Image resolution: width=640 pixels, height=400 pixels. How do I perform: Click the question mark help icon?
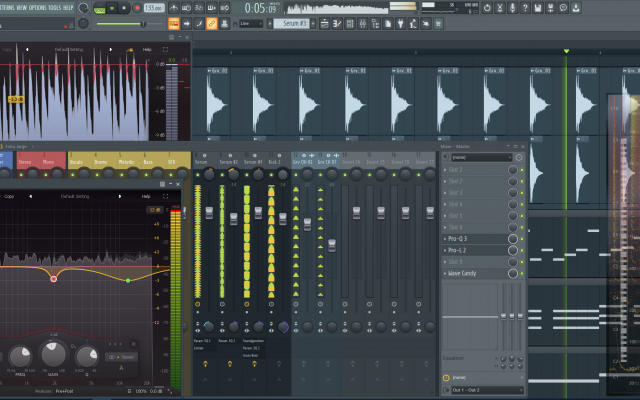pos(525,8)
